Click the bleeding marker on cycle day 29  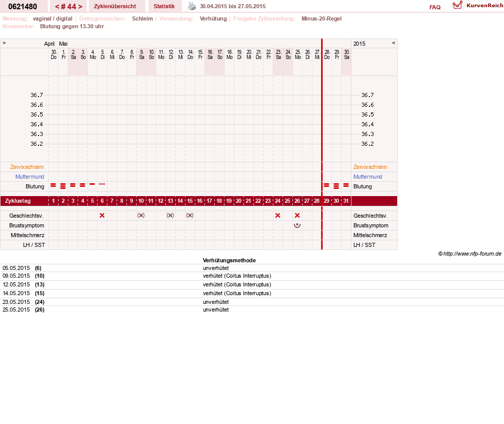(327, 185)
